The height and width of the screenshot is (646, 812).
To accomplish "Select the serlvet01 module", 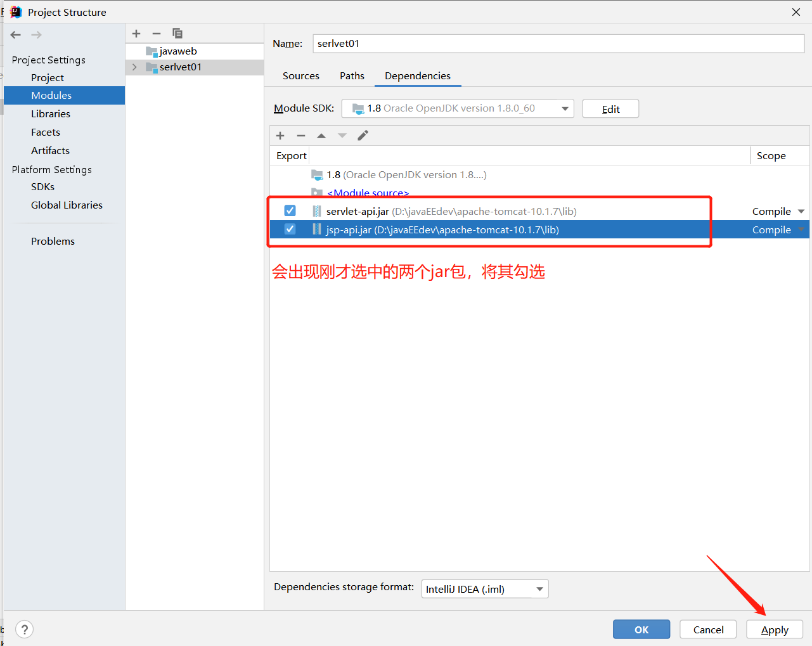I will (195, 67).
